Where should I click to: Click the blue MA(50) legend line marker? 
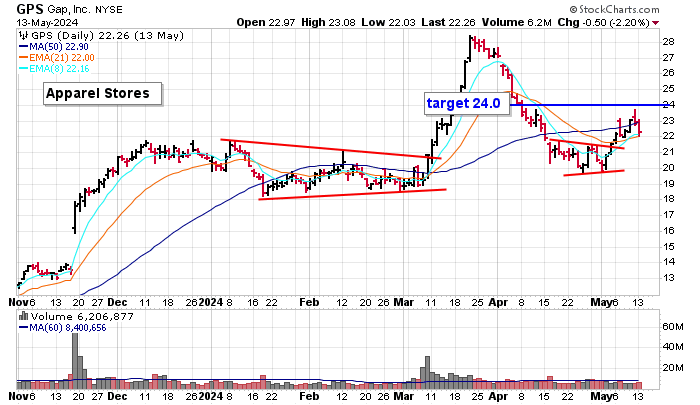[x=24, y=47]
